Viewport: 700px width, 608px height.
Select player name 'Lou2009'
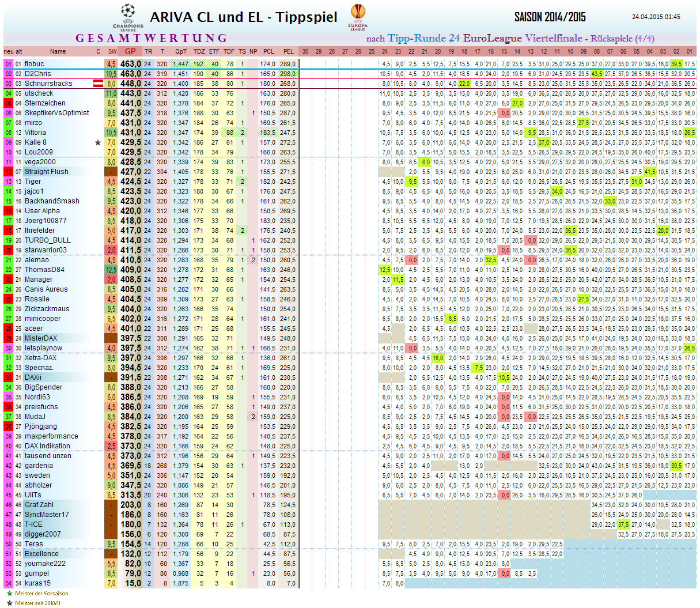pos(39,152)
